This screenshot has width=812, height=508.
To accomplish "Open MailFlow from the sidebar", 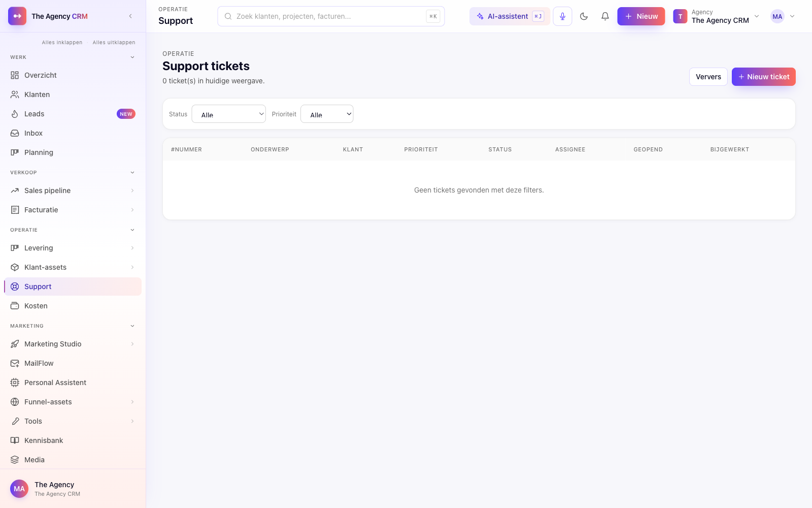I will click(x=73, y=363).
